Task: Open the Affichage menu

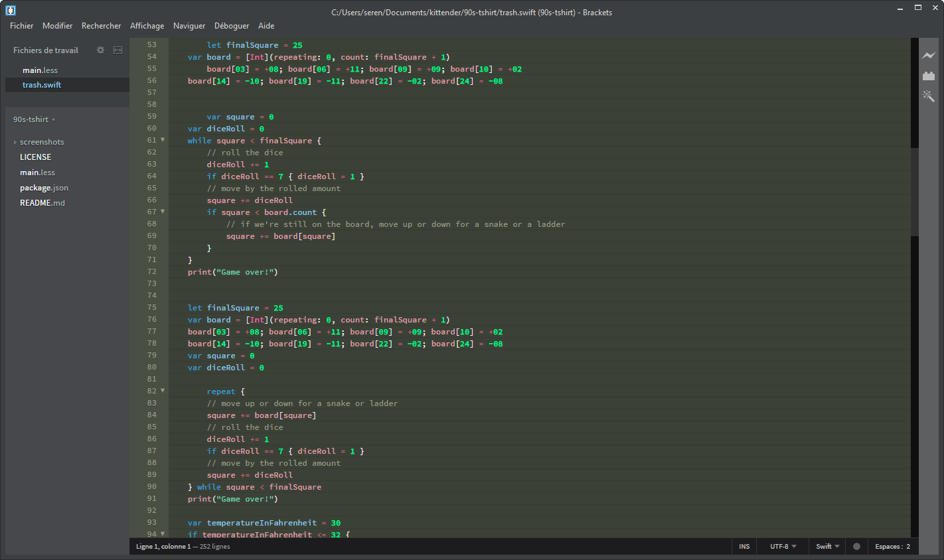Action: coord(147,26)
